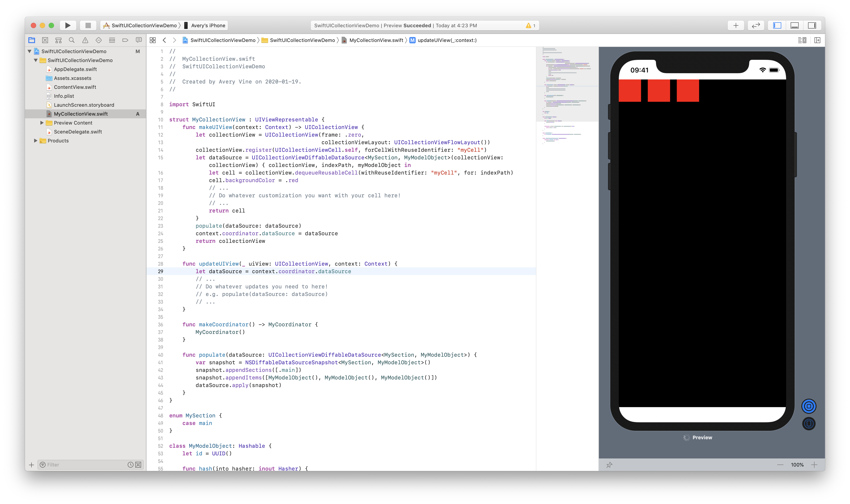Screen dimensions: 850x504
Task: Open related items grid menu
Action: [153, 40]
